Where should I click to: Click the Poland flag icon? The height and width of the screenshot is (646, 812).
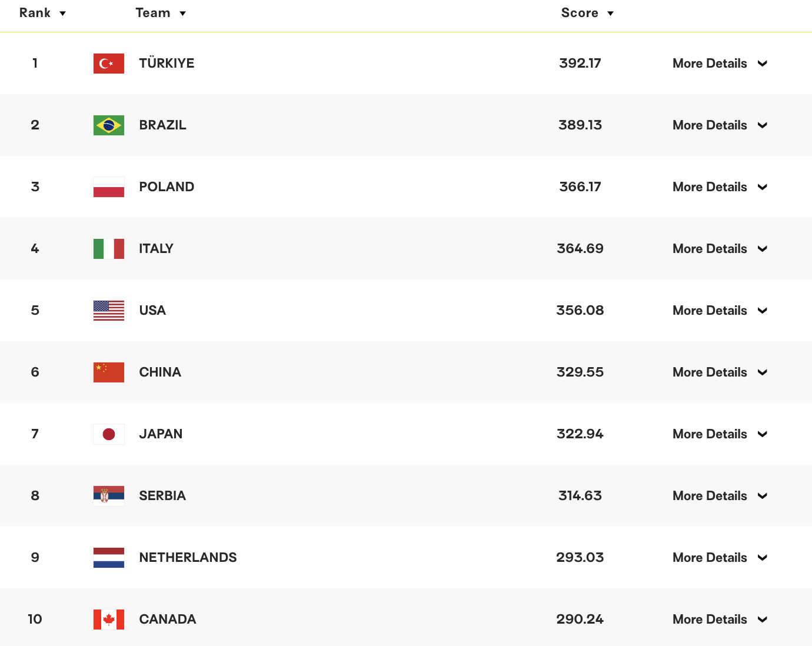pyautogui.click(x=109, y=187)
